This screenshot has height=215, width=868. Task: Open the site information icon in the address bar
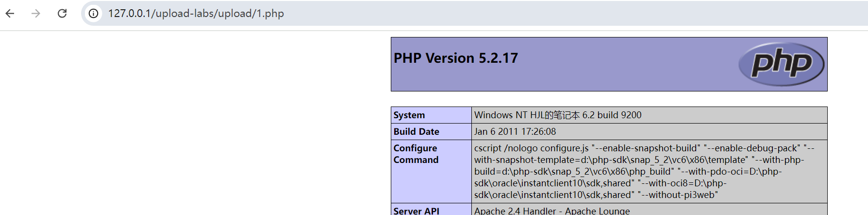tap(93, 13)
